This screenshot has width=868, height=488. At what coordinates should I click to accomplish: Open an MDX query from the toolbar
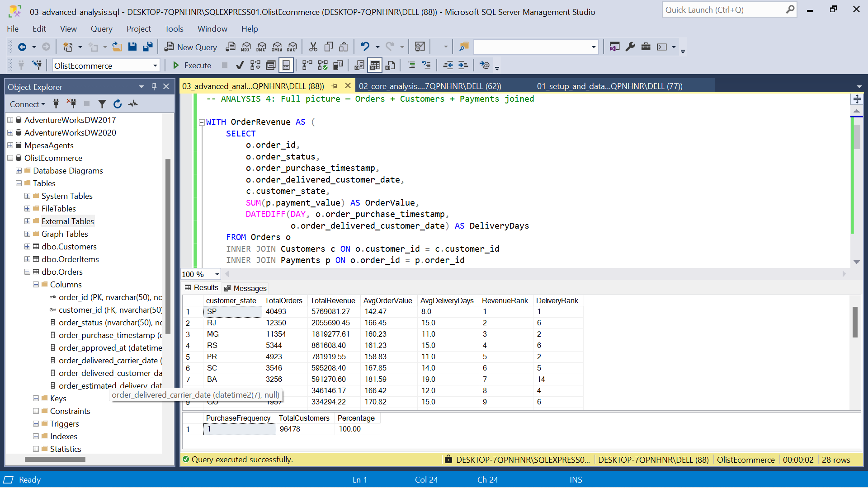[x=246, y=47]
